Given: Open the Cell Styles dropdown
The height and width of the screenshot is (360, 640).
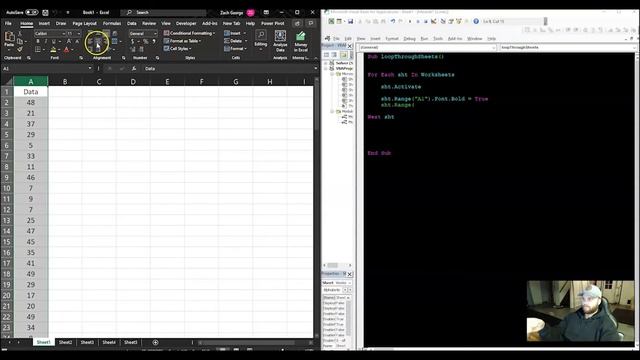Looking at the screenshot, I should (x=178, y=49).
